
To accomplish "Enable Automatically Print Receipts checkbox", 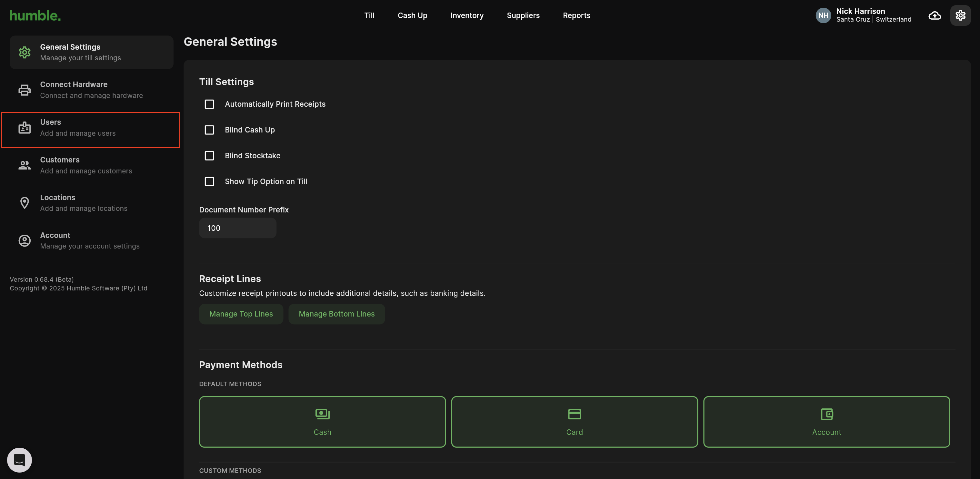I will coord(209,104).
